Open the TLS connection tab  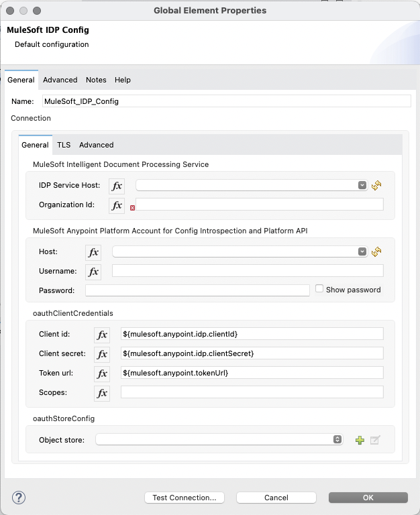coord(64,145)
